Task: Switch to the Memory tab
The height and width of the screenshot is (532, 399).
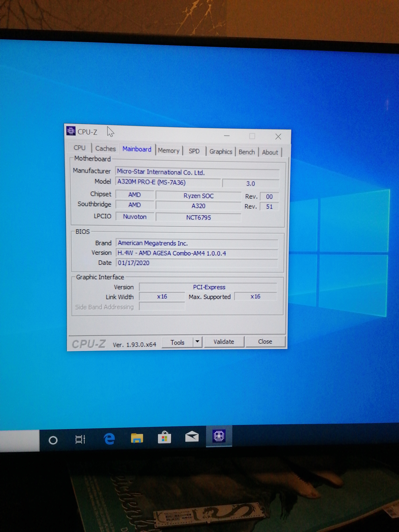Action: (x=169, y=151)
